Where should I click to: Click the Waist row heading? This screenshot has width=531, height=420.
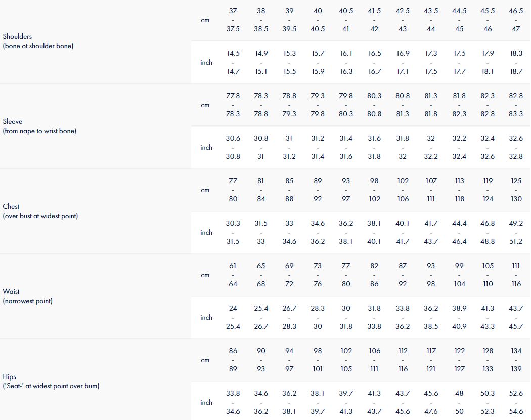(11, 291)
